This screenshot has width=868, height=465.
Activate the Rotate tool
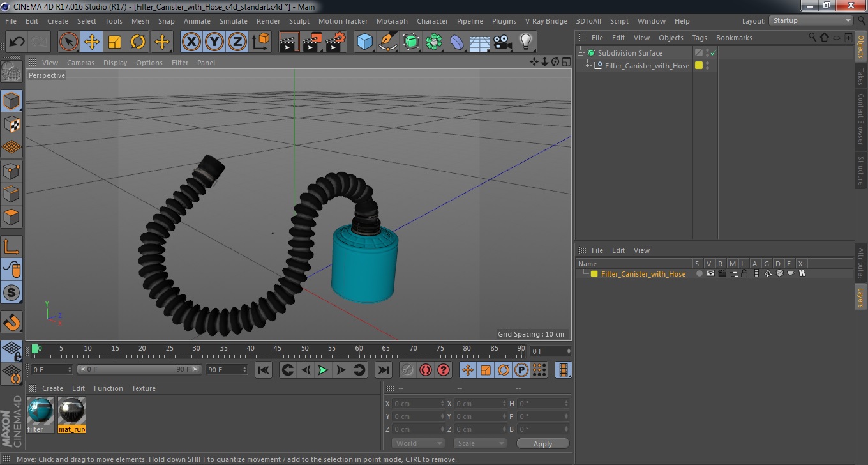138,42
